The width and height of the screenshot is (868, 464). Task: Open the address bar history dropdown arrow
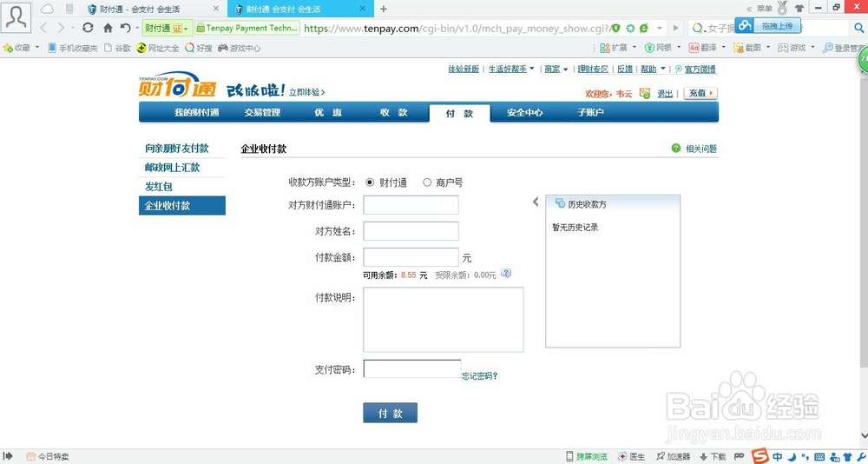tap(660, 28)
